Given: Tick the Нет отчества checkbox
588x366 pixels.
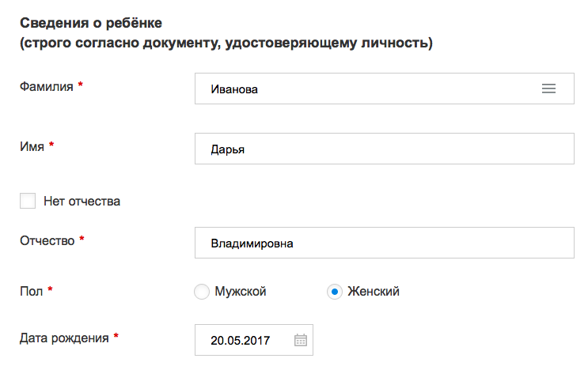Looking at the screenshot, I should tap(28, 201).
